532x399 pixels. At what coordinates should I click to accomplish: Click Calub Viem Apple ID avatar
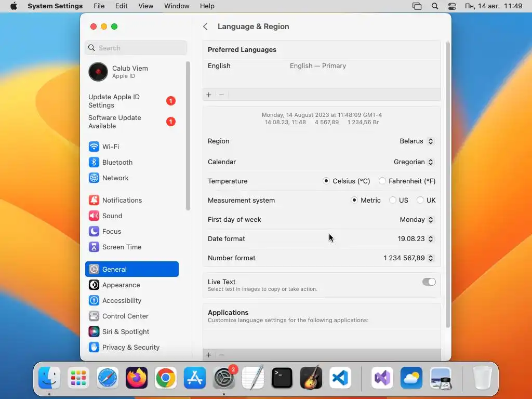[98, 72]
